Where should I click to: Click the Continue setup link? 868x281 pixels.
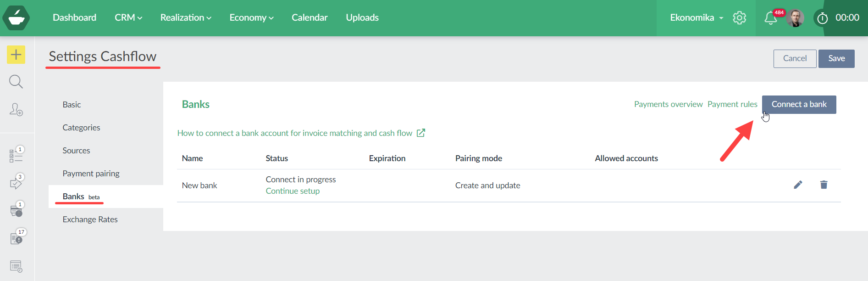(293, 191)
